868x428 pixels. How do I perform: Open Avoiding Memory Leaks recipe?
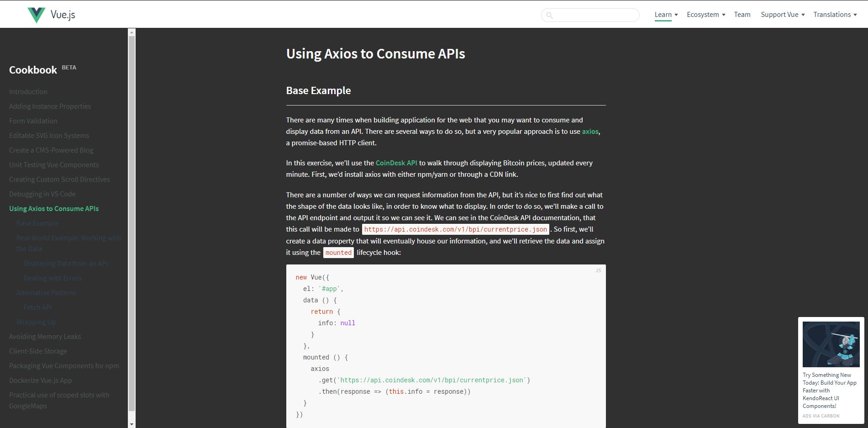pyautogui.click(x=45, y=337)
